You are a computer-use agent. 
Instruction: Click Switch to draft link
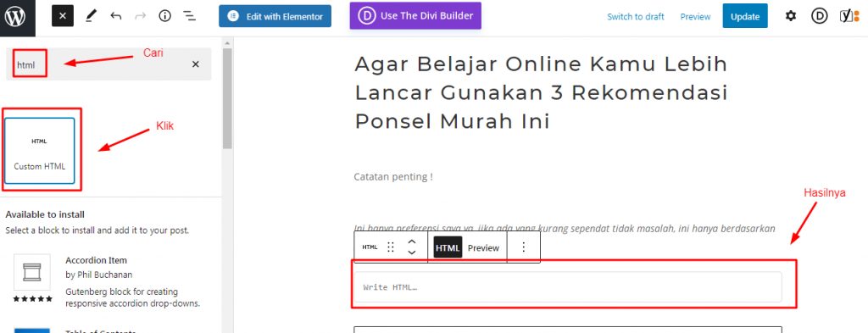tap(636, 17)
